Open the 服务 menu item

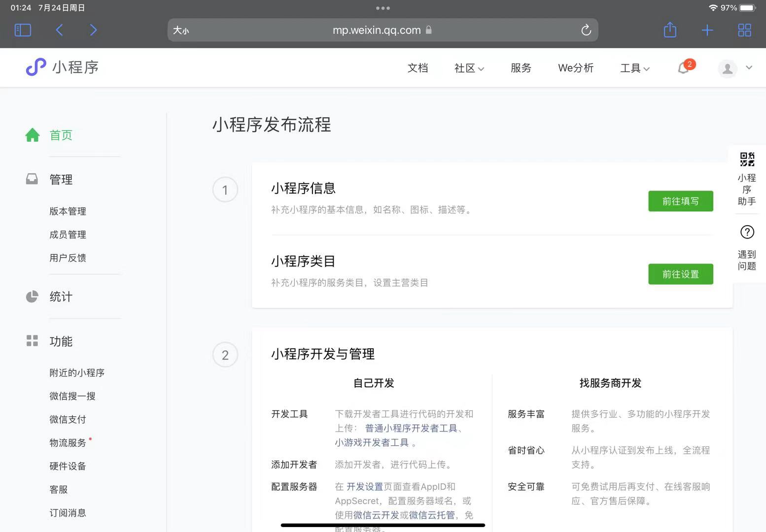point(521,68)
